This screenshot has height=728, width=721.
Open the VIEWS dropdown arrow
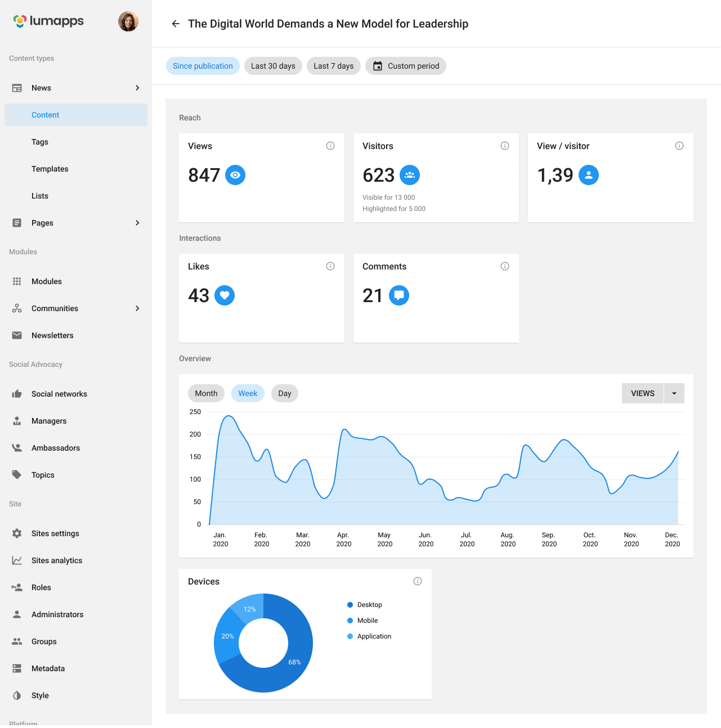674,393
